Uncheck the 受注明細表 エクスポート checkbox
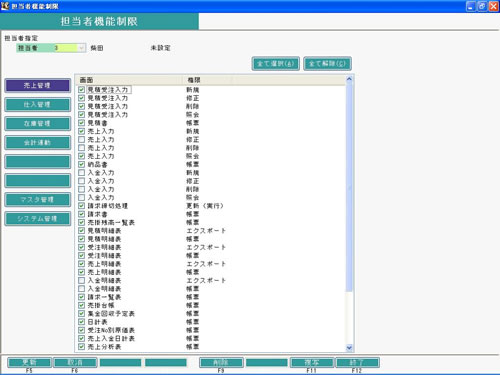The image size is (500, 375). click(81, 247)
